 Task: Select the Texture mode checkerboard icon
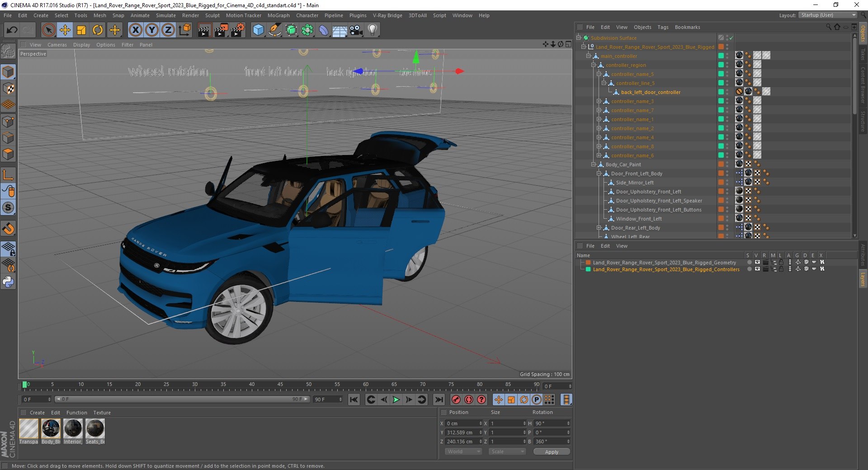8,89
